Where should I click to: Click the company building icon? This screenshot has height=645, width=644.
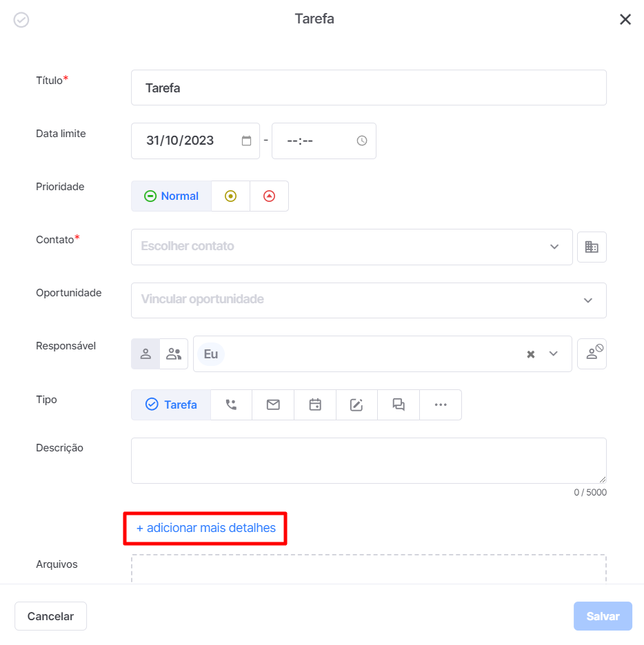coord(592,247)
